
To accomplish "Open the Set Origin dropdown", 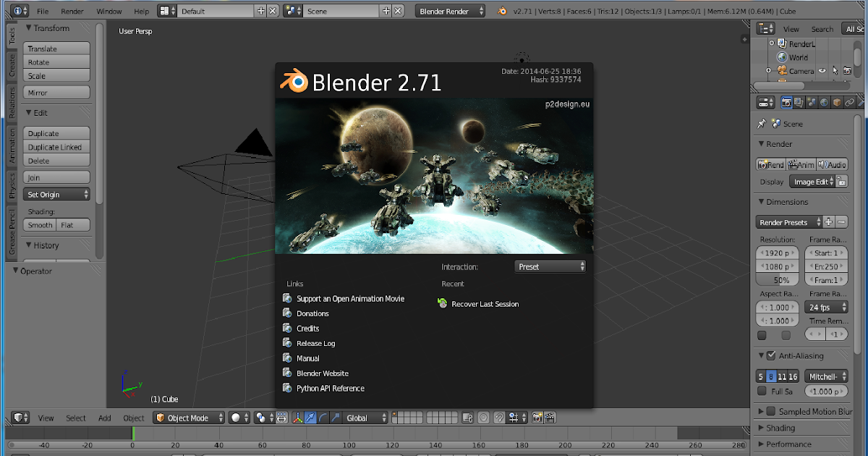I will point(57,195).
